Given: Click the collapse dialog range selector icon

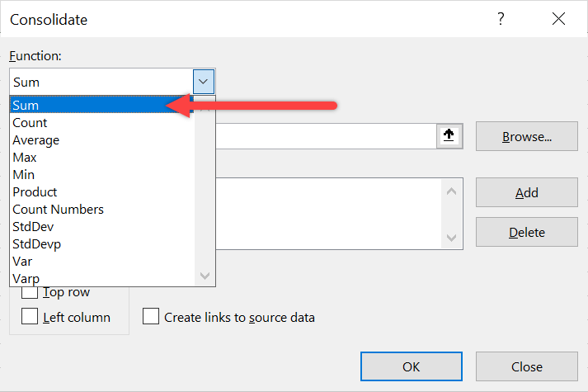Looking at the screenshot, I should click(449, 136).
